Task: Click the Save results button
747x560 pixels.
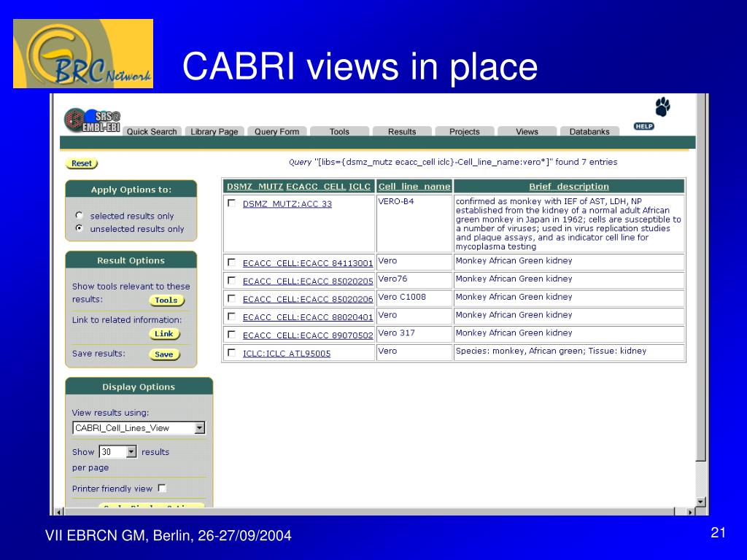Action: (x=164, y=354)
